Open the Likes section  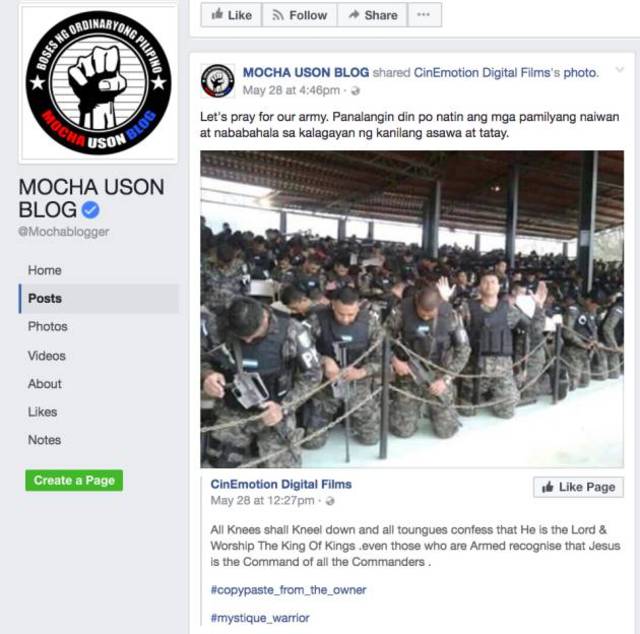42,412
